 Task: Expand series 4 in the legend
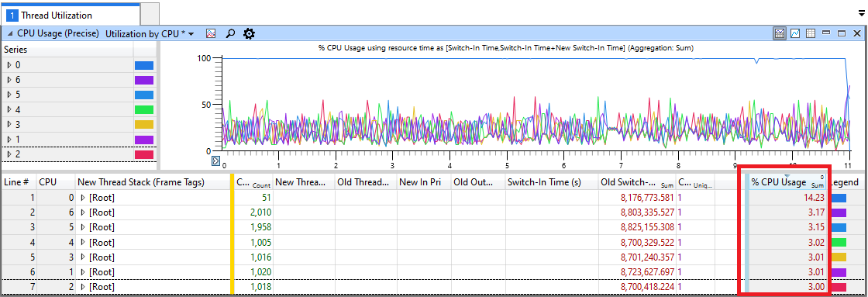pyautogui.click(x=9, y=109)
